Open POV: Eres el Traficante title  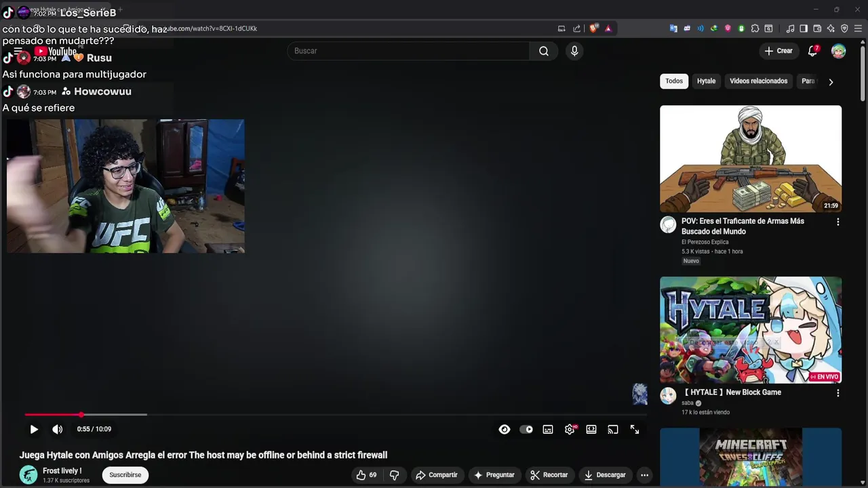pyautogui.click(x=743, y=226)
